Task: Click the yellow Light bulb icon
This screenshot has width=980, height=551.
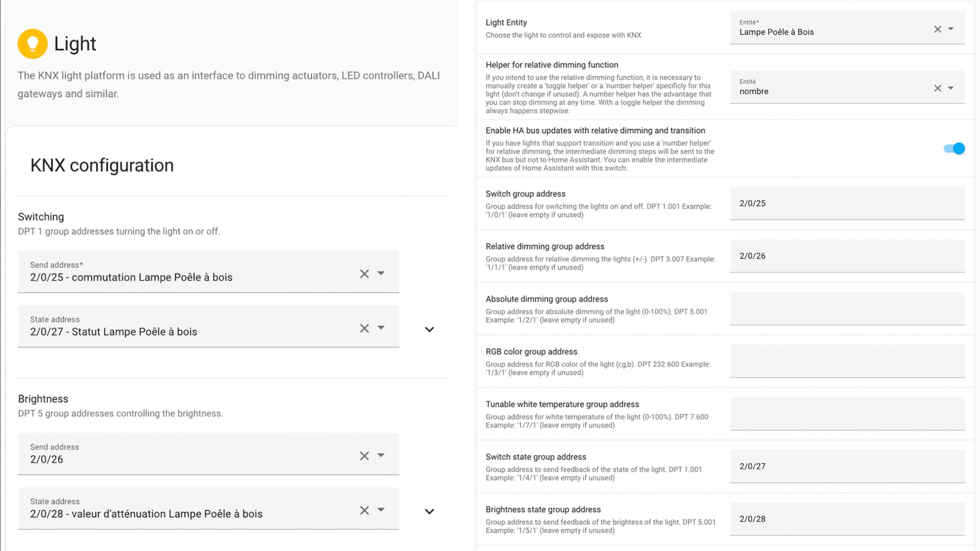Action: point(33,44)
